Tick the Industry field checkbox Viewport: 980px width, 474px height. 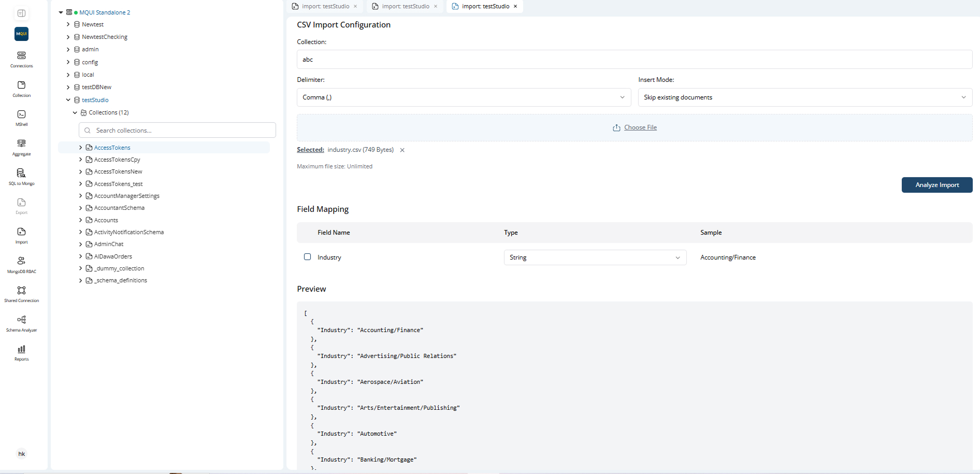(307, 257)
